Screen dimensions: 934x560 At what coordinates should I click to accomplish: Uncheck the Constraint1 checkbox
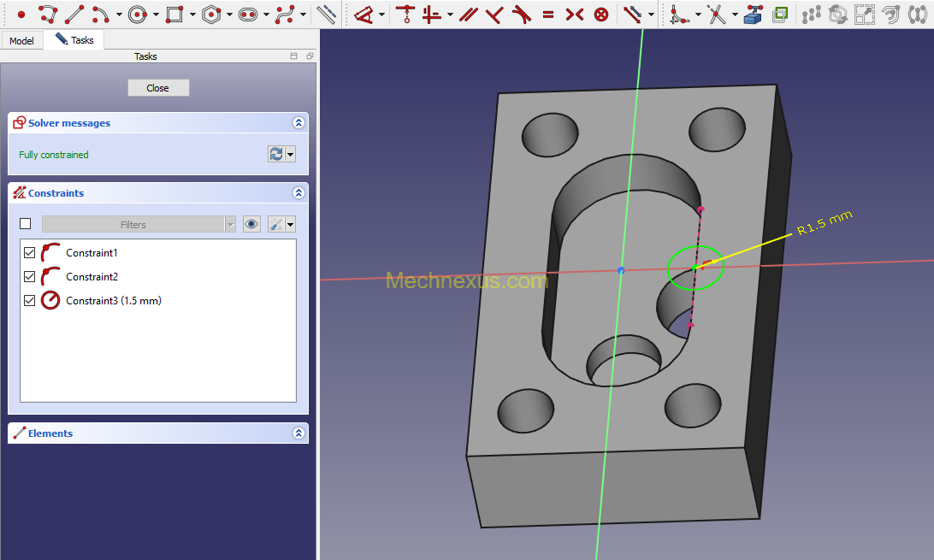click(x=29, y=253)
